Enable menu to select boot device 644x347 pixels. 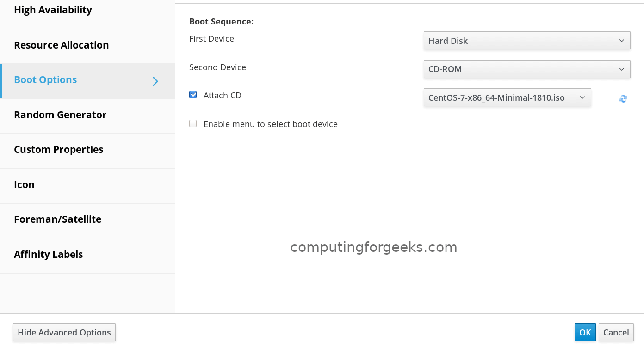pyautogui.click(x=193, y=124)
